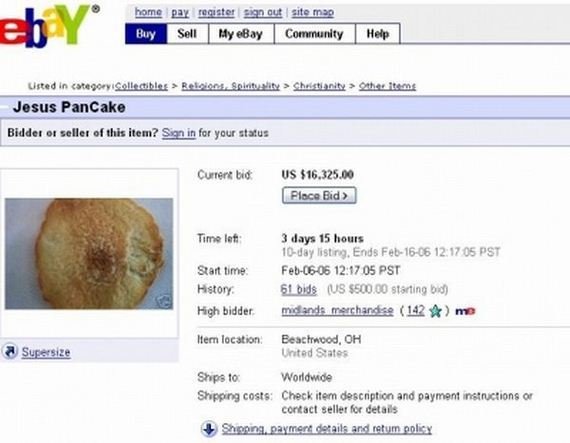Click the blue down-arrow shipping icon
The height and width of the screenshot is (443, 570).
click(209, 428)
